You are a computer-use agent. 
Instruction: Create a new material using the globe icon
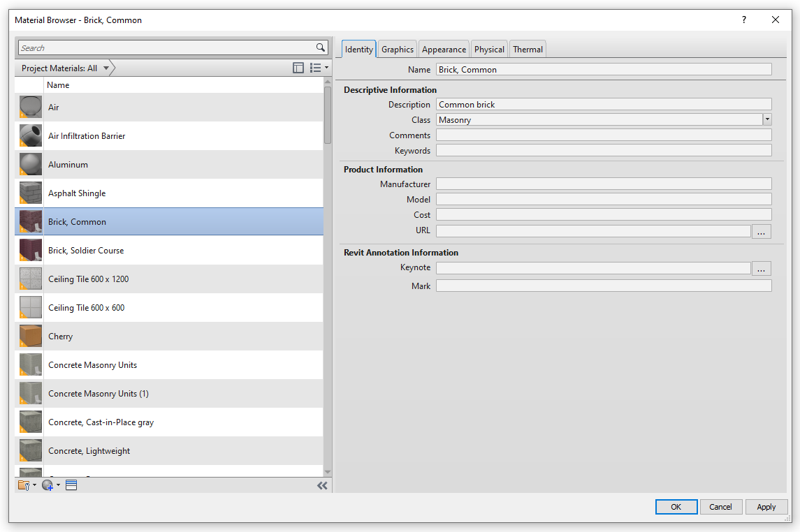point(47,485)
